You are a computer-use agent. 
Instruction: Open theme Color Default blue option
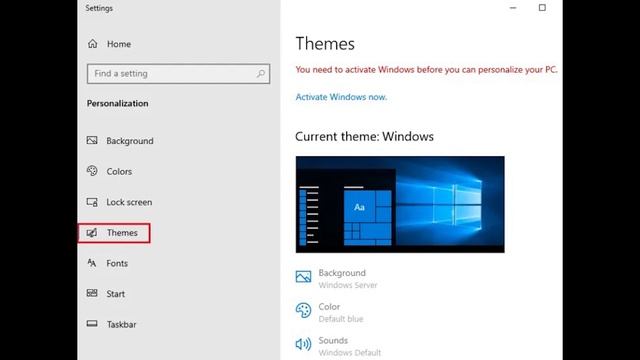(329, 312)
